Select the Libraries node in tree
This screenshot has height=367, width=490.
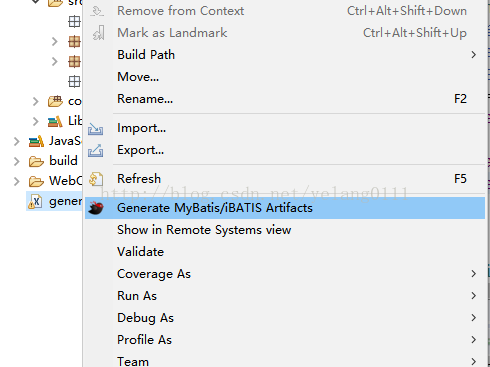click(x=75, y=121)
